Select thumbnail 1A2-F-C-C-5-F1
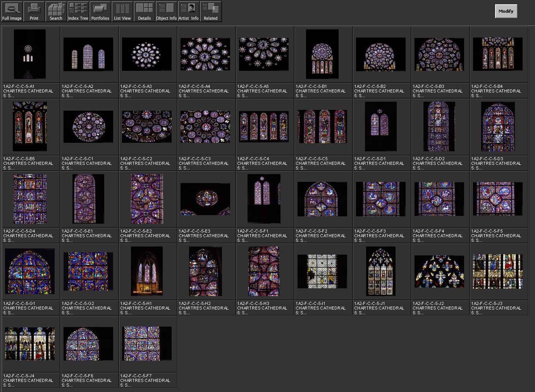Screen dimensions: 535x392 tap(264, 199)
